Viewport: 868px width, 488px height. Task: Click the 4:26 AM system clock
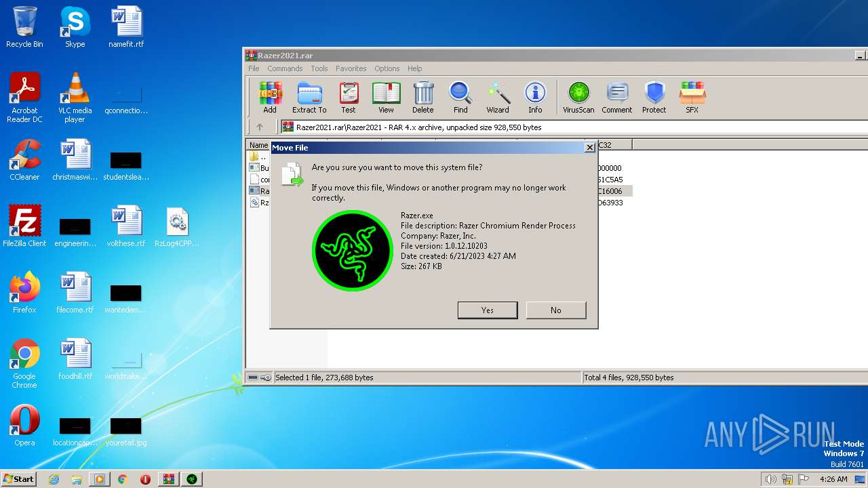[x=833, y=479]
